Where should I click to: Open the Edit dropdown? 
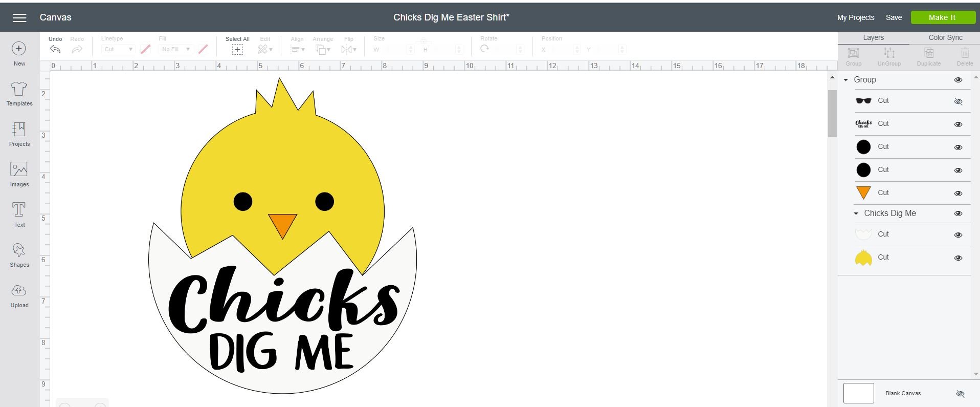coord(265,49)
